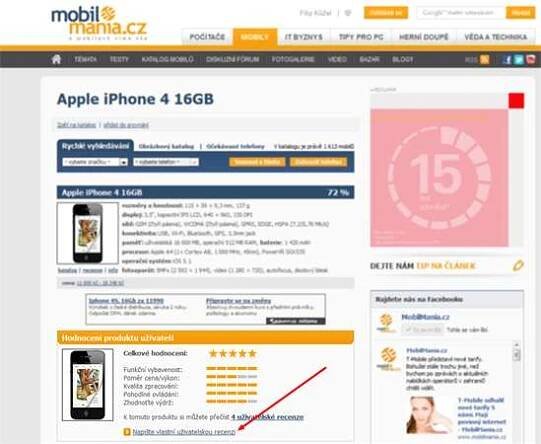Click the pencil icon beside Tip na článek
This screenshot has width=541, height=444.
(x=518, y=265)
